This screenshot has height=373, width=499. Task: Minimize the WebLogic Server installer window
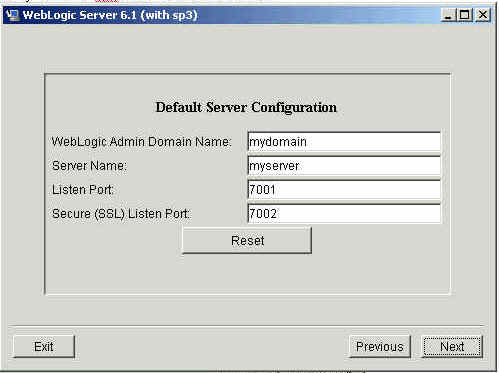pyautogui.click(x=448, y=15)
